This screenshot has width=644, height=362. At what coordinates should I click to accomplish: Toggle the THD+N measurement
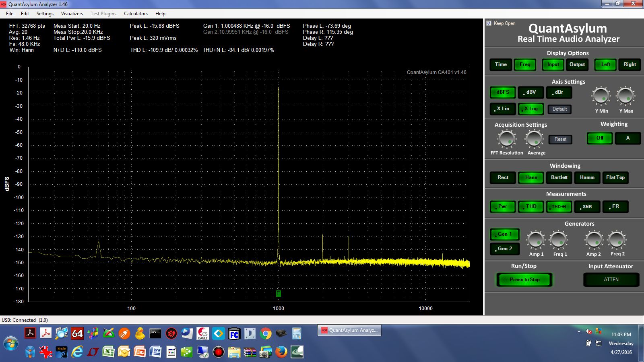[x=559, y=206]
